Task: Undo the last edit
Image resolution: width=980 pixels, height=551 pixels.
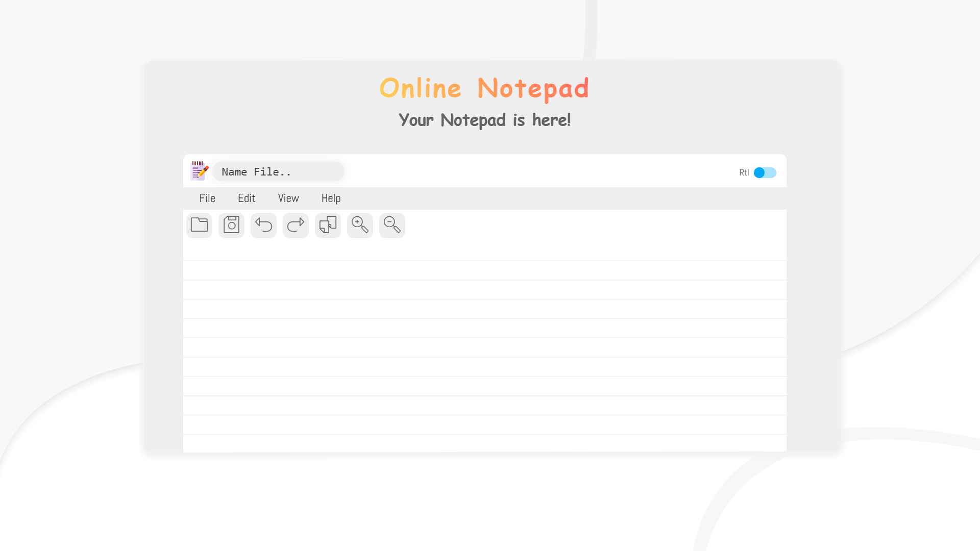Action: (x=263, y=225)
